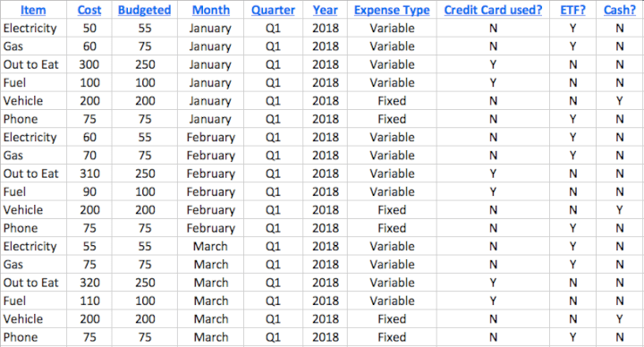Image resolution: width=644 pixels, height=347 pixels.
Task: Select Fixed expense type in March Phone row
Action: click(x=392, y=337)
